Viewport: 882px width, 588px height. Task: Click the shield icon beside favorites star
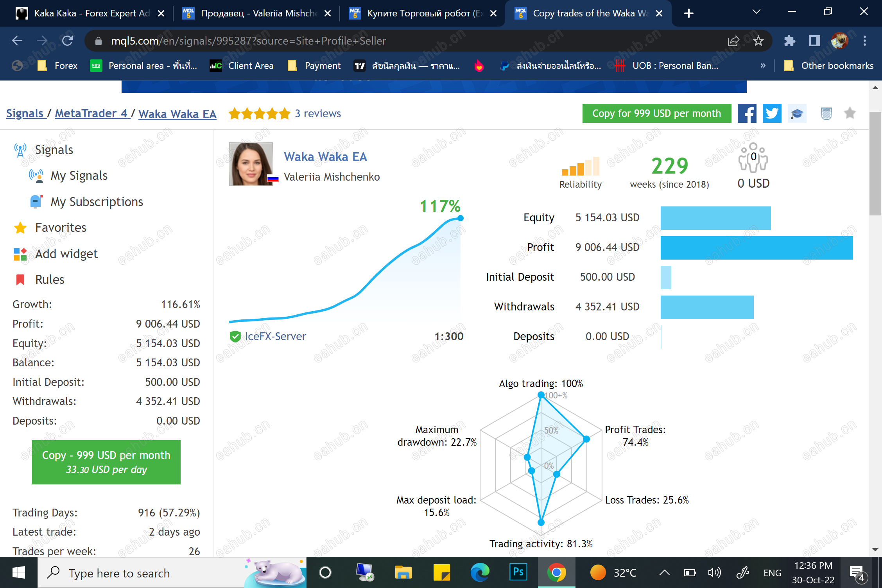826,113
